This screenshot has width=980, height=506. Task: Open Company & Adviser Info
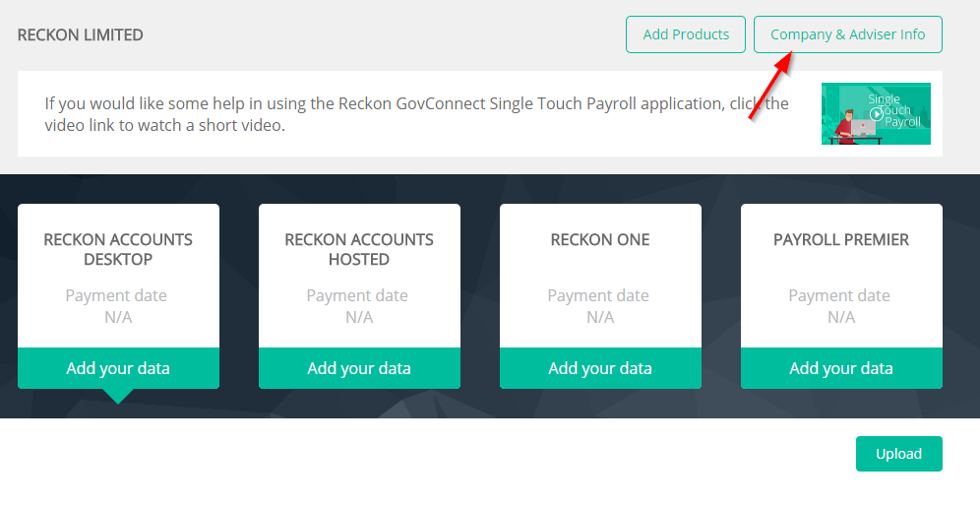(847, 34)
